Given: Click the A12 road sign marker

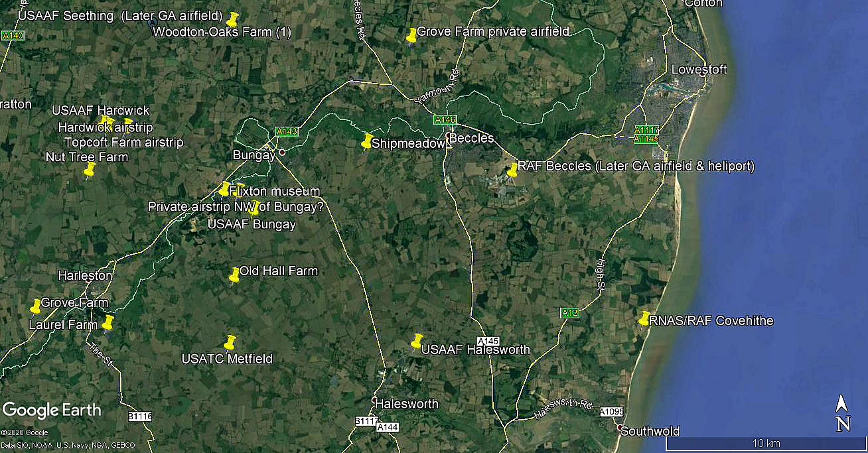Looking at the screenshot, I should pos(569,312).
